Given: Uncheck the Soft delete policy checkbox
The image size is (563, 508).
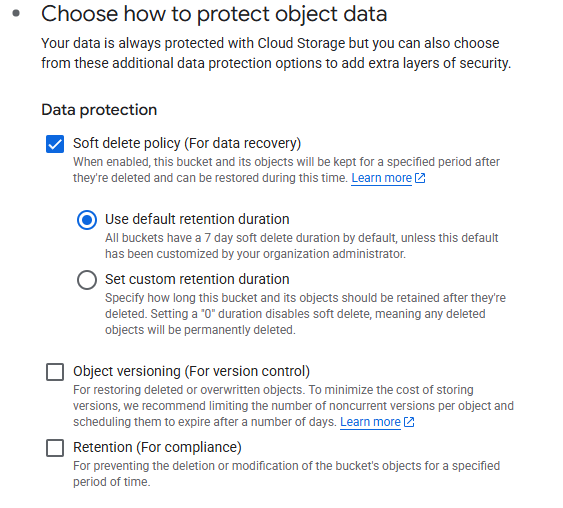Looking at the screenshot, I should coord(55,144).
